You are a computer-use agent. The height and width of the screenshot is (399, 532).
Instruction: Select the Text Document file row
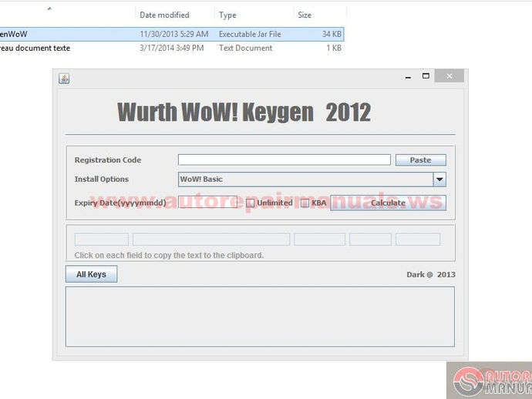[x=172, y=48]
